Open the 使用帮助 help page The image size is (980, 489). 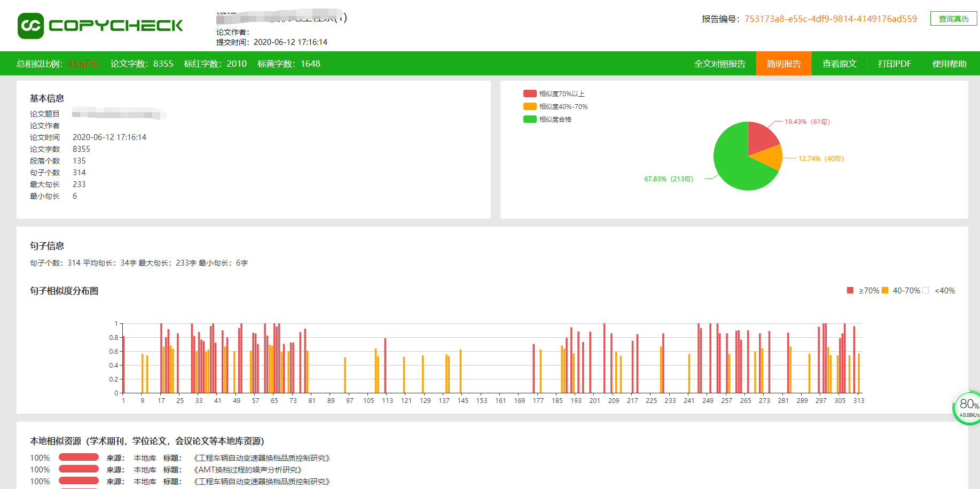pos(949,64)
